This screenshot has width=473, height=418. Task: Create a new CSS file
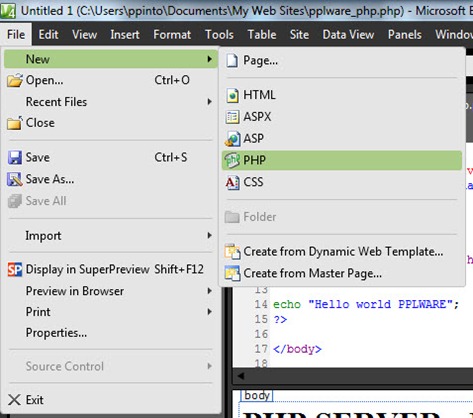coord(342,182)
